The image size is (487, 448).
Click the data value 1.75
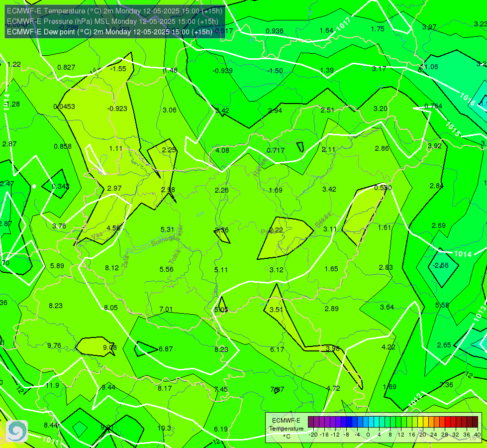(x=378, y=29)
